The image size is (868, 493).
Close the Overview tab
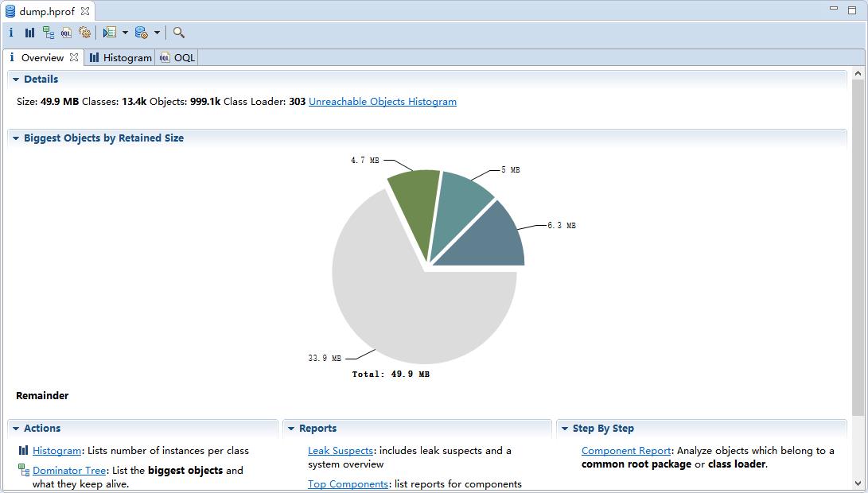point(74,57)
